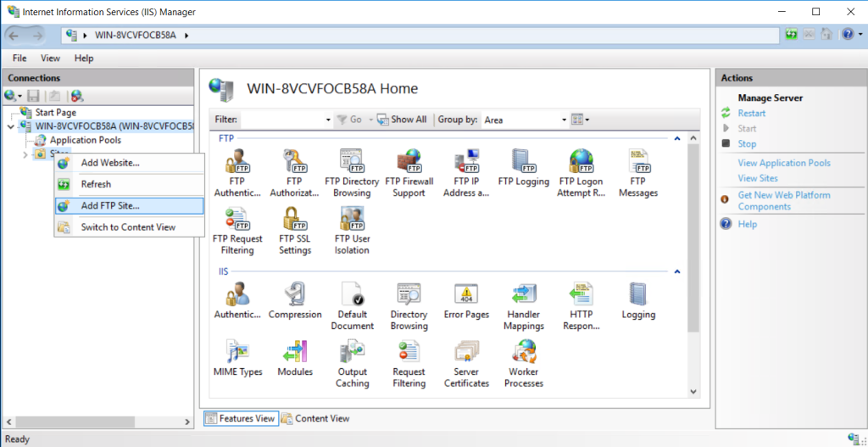Choose Add Website from context menu
The height and width of the screenshot is (447, 868).
pyautogui.click(x=130, y=163)
